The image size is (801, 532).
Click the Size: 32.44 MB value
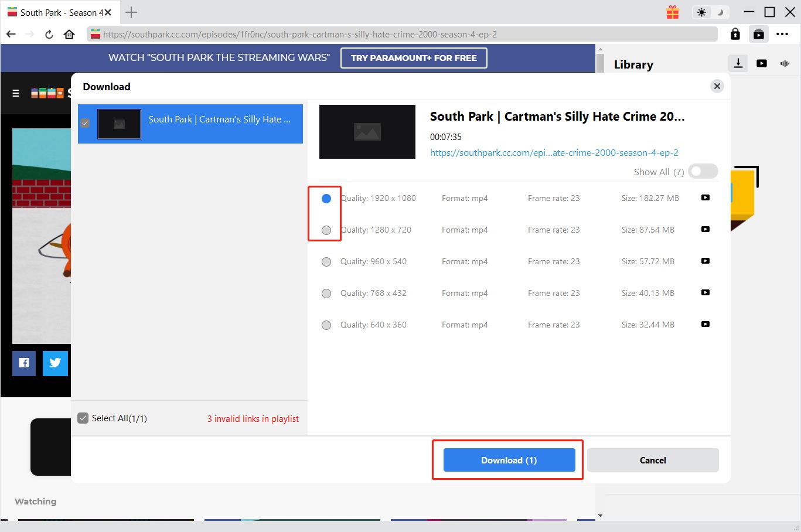tap(648, 325)
